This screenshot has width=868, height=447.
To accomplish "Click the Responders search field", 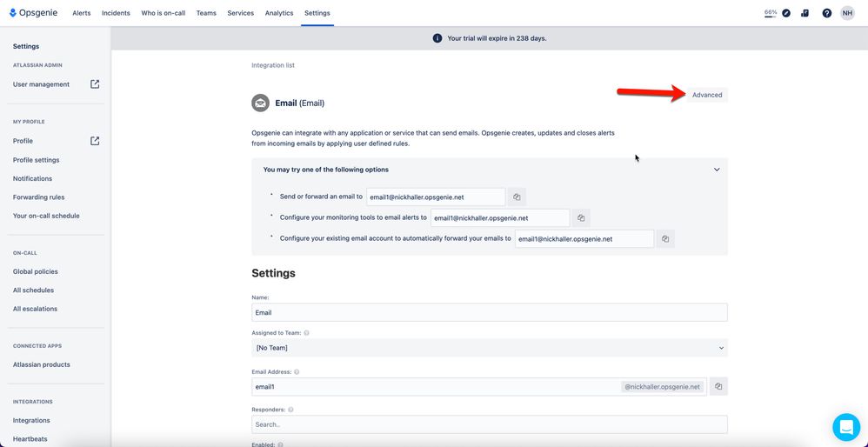I will tap(490, 425).
